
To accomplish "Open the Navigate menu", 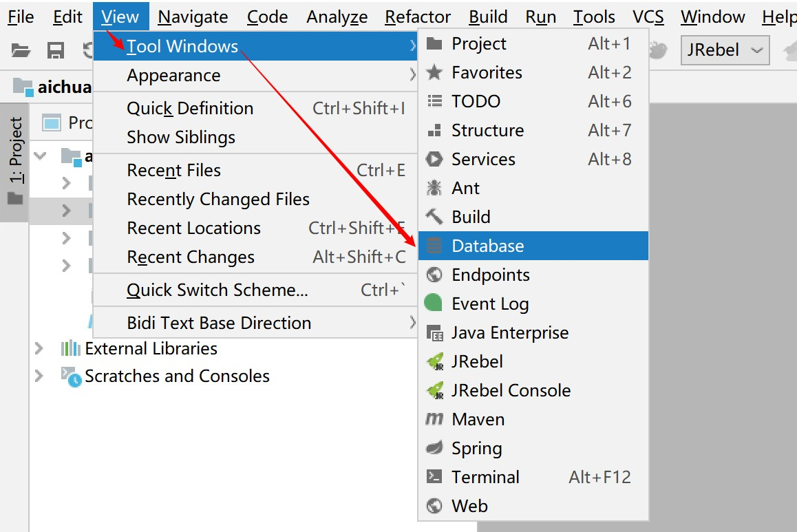I will 193,17.
